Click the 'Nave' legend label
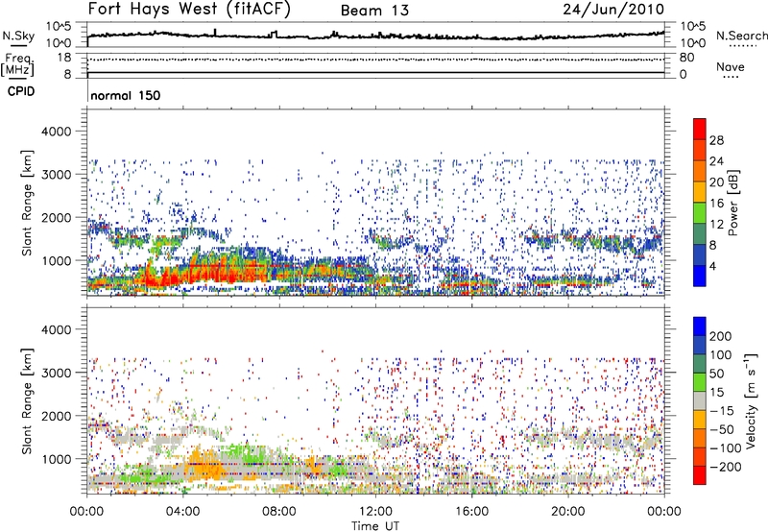The height and width of the screenshot is (532, 768). [731, 66]
